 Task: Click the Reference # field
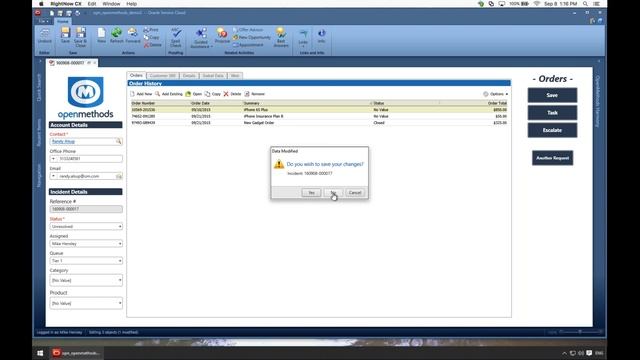[86, 209]
